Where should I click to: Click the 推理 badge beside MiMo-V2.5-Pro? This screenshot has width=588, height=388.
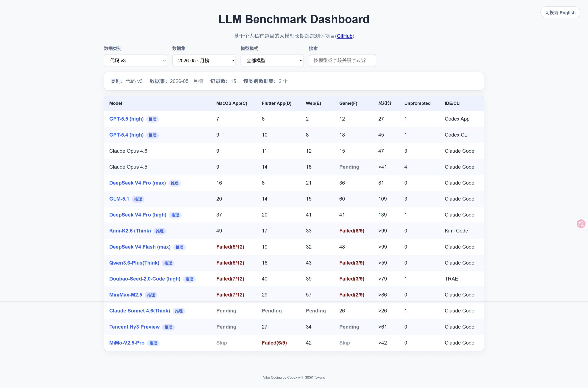point(153,343)
